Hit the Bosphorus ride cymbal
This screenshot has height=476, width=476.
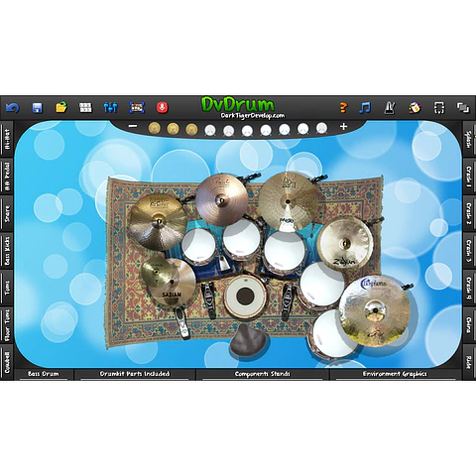(375, 310)
